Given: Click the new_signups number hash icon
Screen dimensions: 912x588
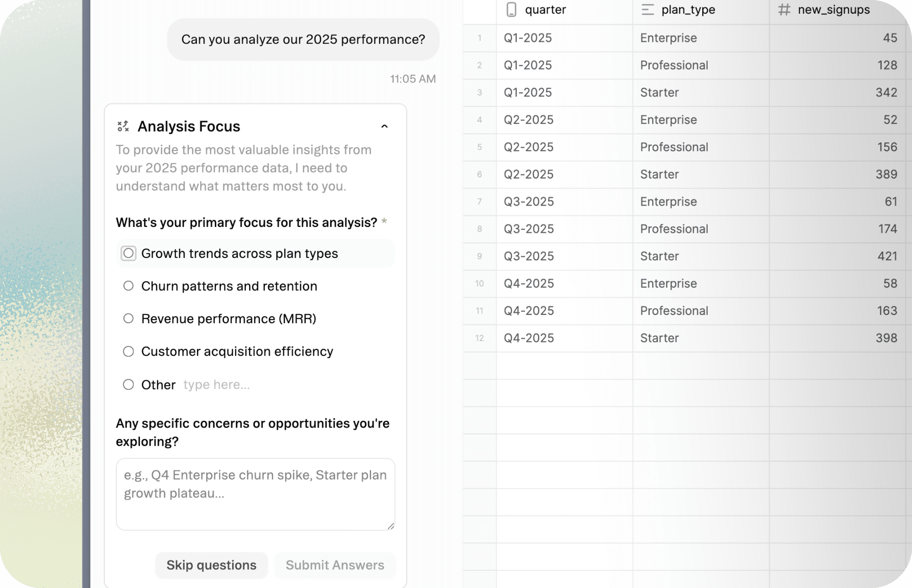Looking at the screenshot, I should coord(784,10).
